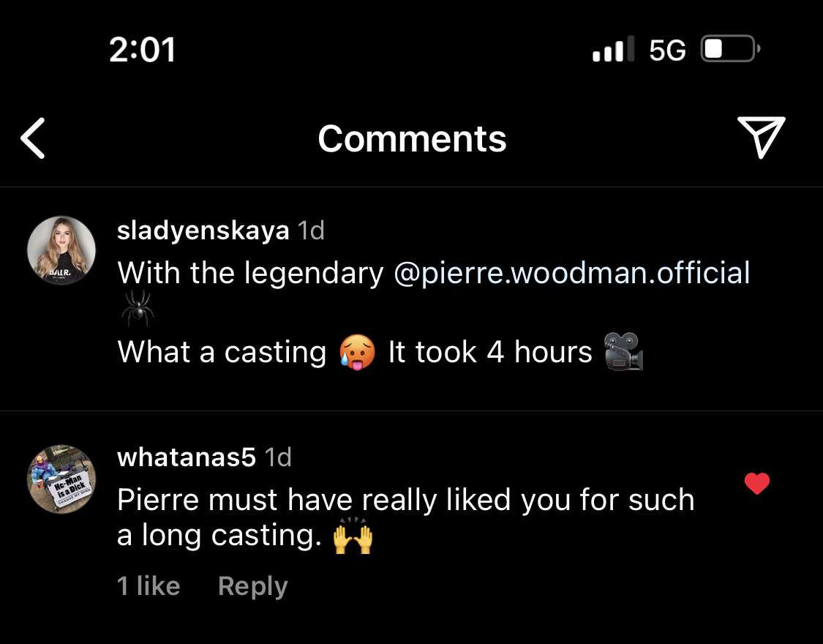The image size is (823, 644).
Task: Open the @pierre.woodman.official mention
Action: coord(572,273)
